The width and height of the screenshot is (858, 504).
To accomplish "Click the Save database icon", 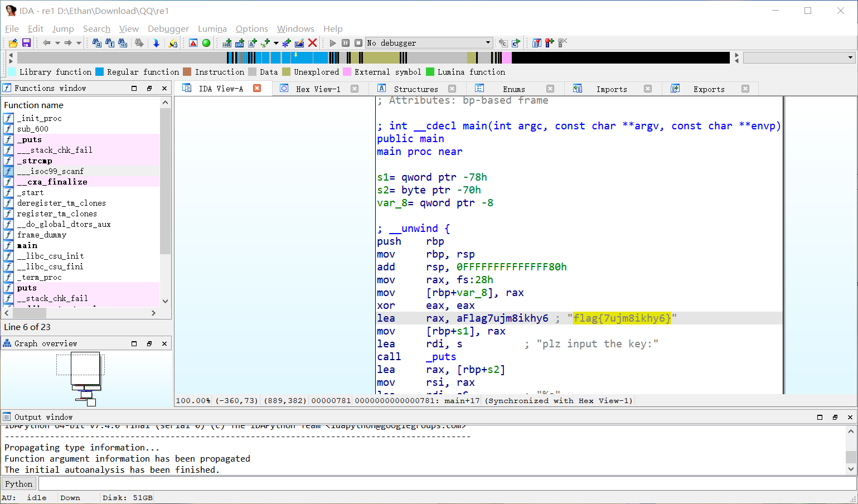I will click(26, 43).
